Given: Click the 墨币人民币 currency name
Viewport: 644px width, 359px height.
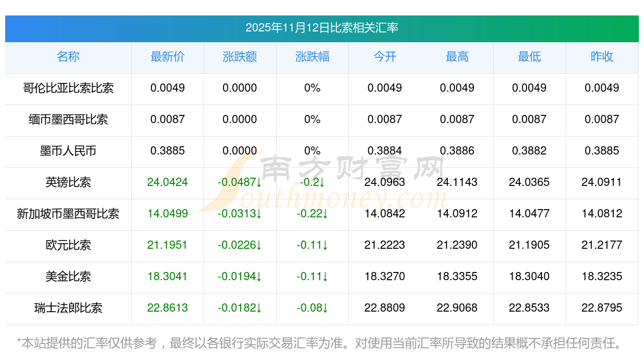Looking at the screenshot, I should [x=68, y=151].
